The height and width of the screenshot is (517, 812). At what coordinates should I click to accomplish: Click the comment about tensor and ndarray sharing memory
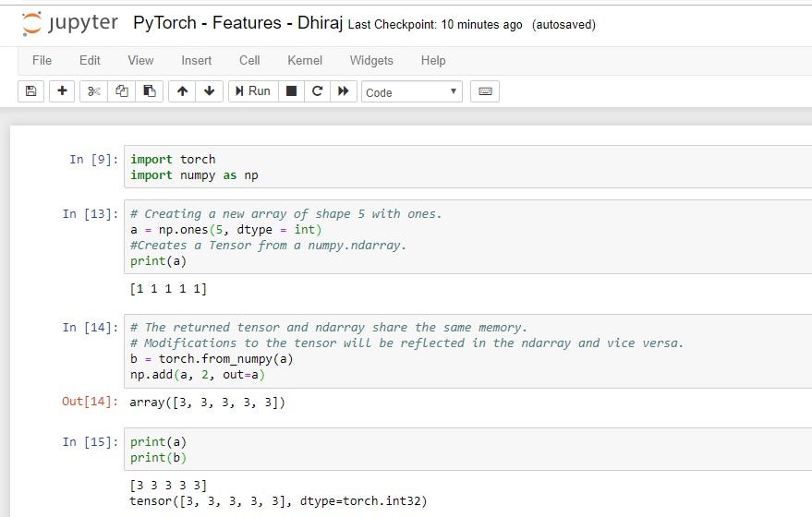point(328,328)
